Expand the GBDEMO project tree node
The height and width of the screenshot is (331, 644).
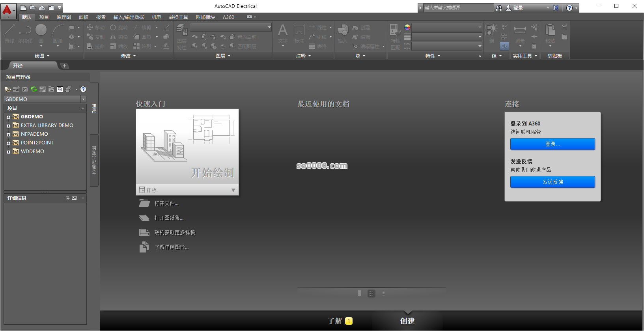[8, 117]
